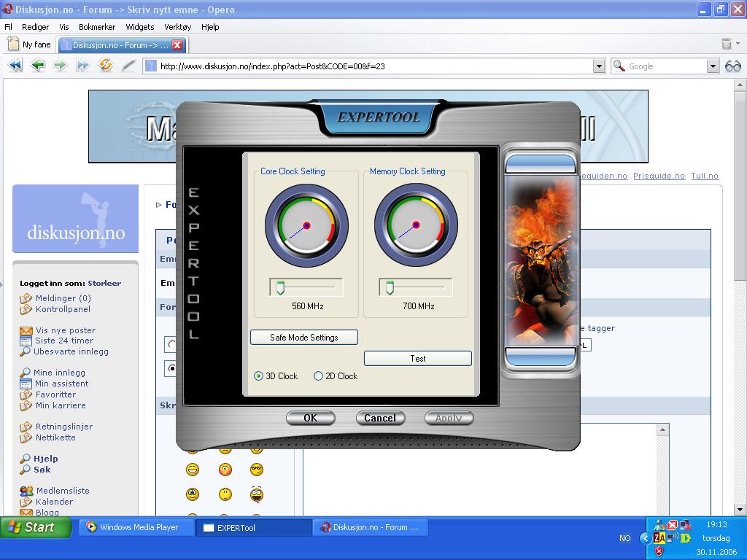Click the Hjelp magnifier icon
Viewport: 747px width, 560px height.
(25, 459)
